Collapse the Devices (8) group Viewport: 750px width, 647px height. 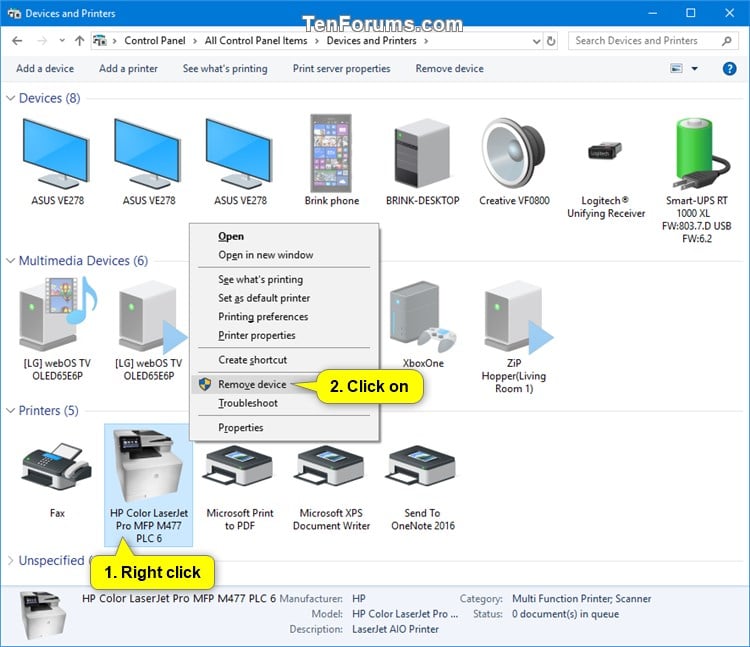coord(10,98)
